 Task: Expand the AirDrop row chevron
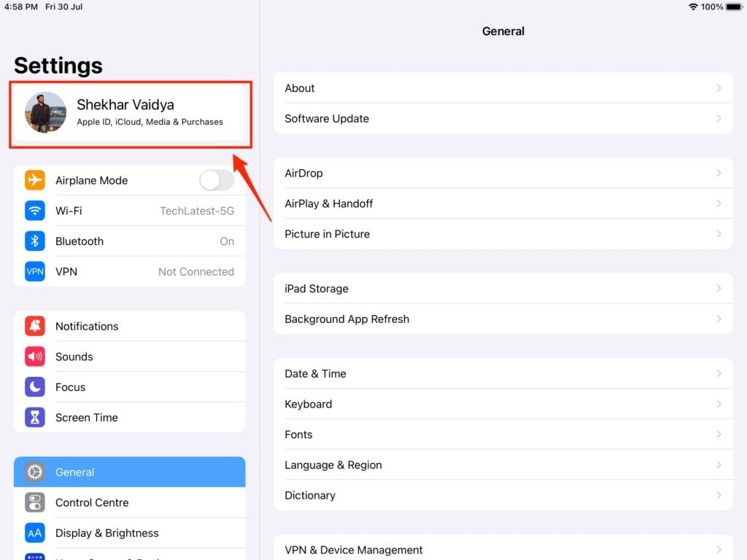point(719,173)
